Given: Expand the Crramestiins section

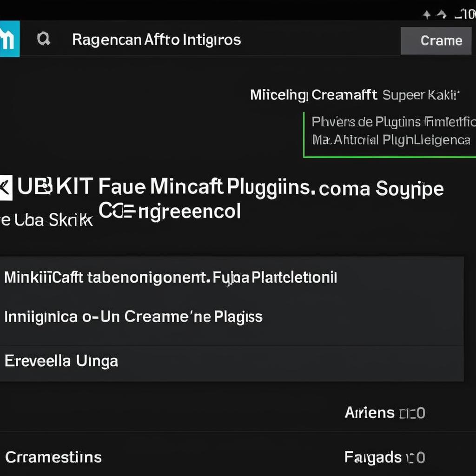Looking at the screenshot, I should tap(53, 457).
